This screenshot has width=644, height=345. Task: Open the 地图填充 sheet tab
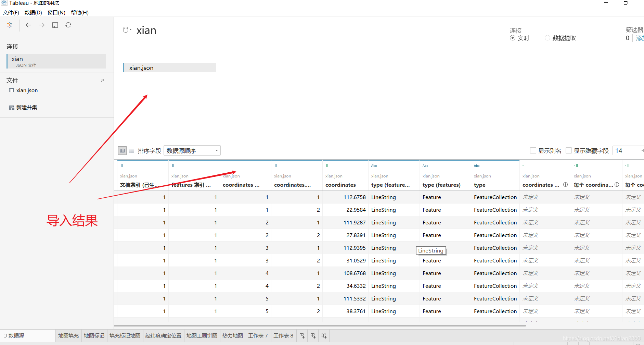(68, 336)
